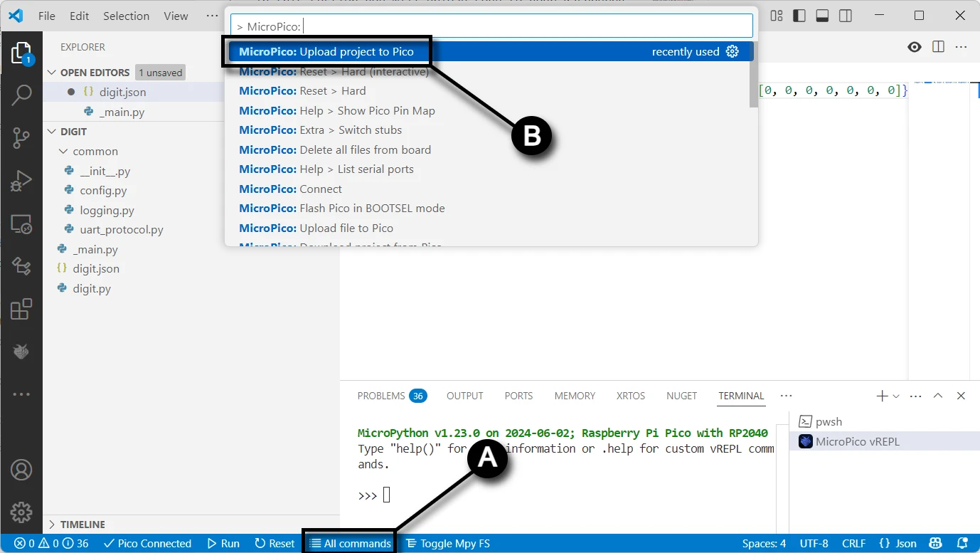
Task: Open the Extensions view icon
Action: click(21, 309)
